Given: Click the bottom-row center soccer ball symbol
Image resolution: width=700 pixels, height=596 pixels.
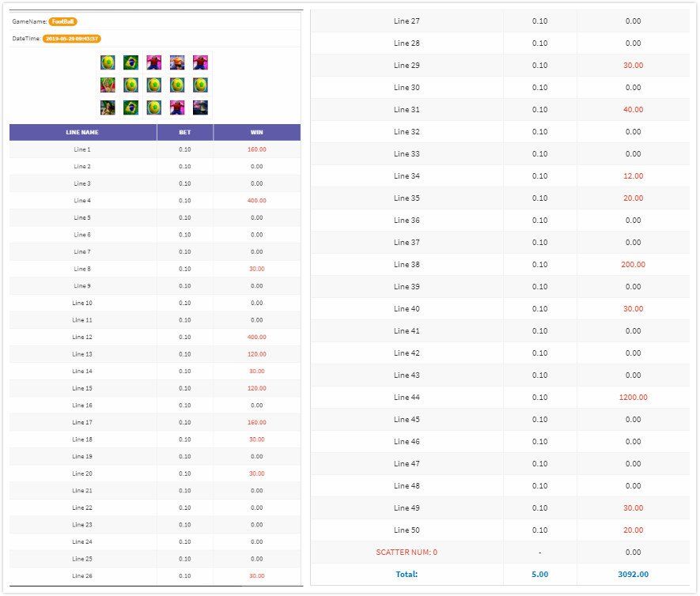Looking at the screenshot, I should [154, 108].
